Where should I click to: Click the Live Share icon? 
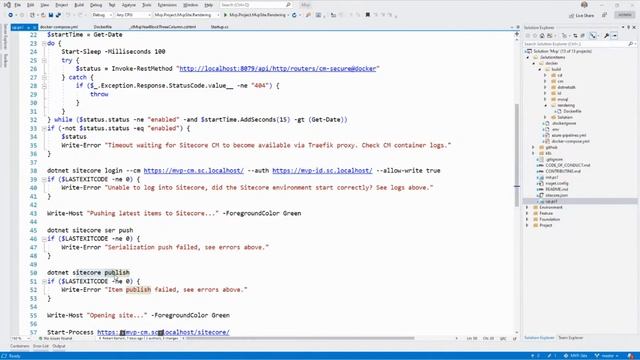[x=571, y=16]
